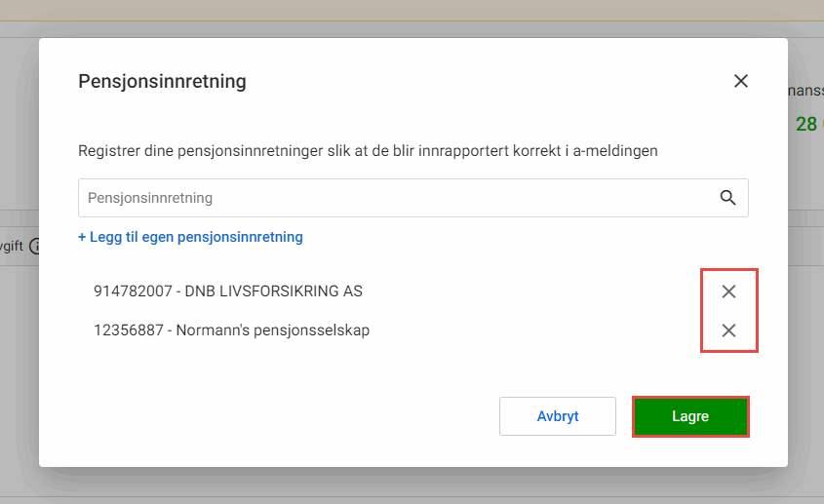Focus the Pensjonsinnretning search field
The width and height of the screenshot is (824, 504).
pos(390,197)
